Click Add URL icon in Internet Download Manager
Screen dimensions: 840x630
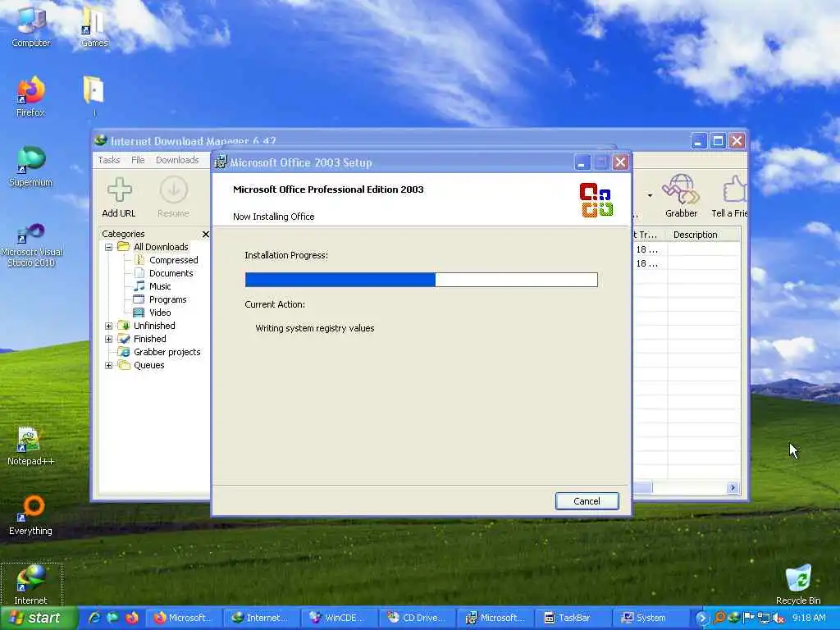(x=119, y=189)
